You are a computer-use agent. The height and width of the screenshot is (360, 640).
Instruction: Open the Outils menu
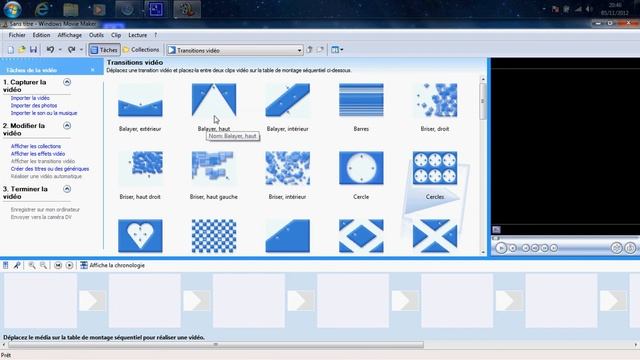pos(96,35)
